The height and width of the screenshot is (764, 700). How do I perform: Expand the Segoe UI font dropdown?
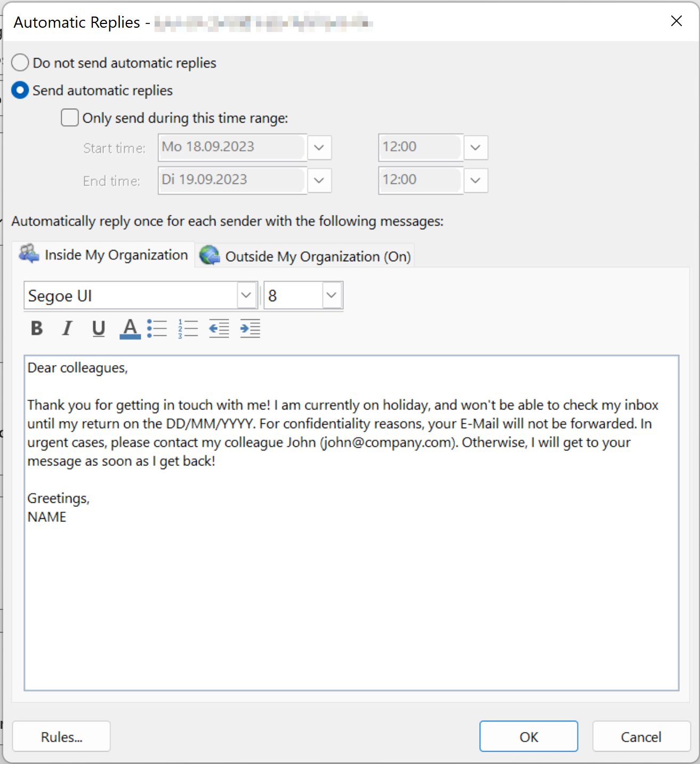point(246,295)
